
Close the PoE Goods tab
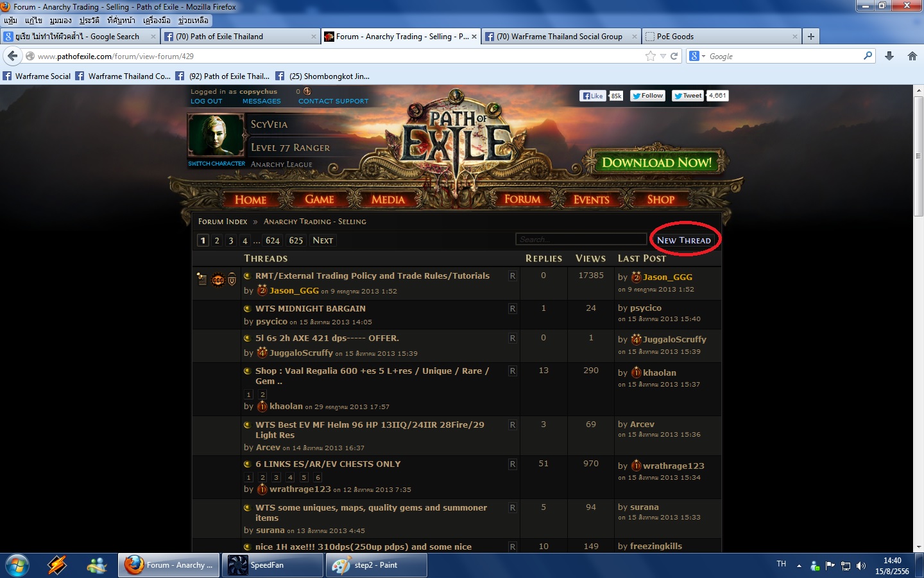[x=795, y=37]
